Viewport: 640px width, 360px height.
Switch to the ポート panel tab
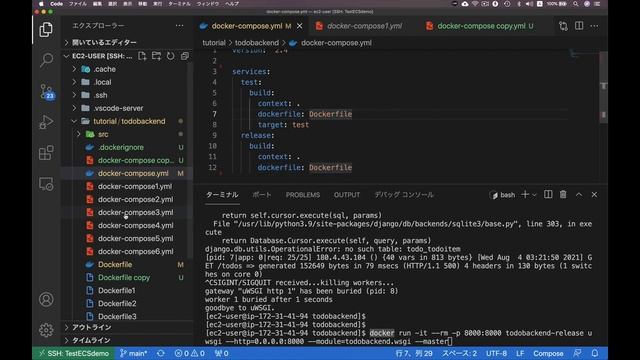point(262,195)
